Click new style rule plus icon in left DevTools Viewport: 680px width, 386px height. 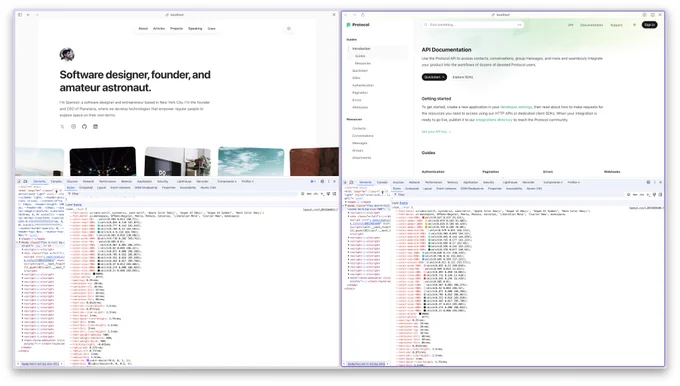(322, 194)
